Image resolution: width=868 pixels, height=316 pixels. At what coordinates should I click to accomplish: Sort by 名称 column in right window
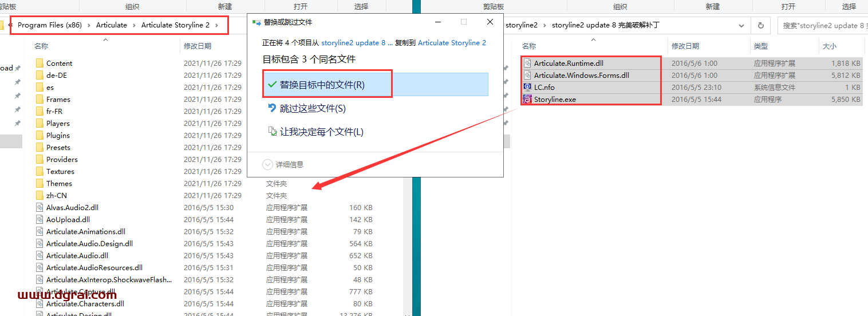(529, 46)
